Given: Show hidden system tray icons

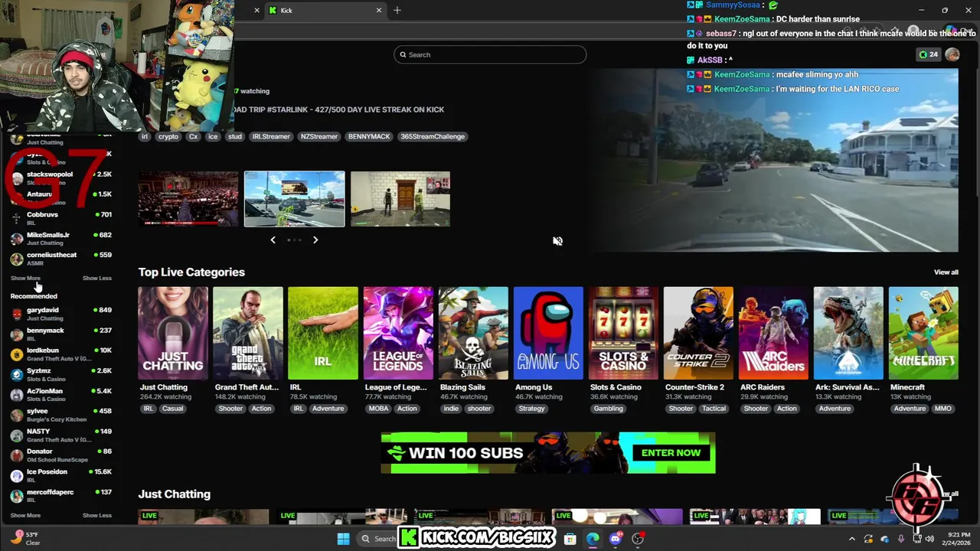Looking at the screenshot, I should (x=852, y=539).
